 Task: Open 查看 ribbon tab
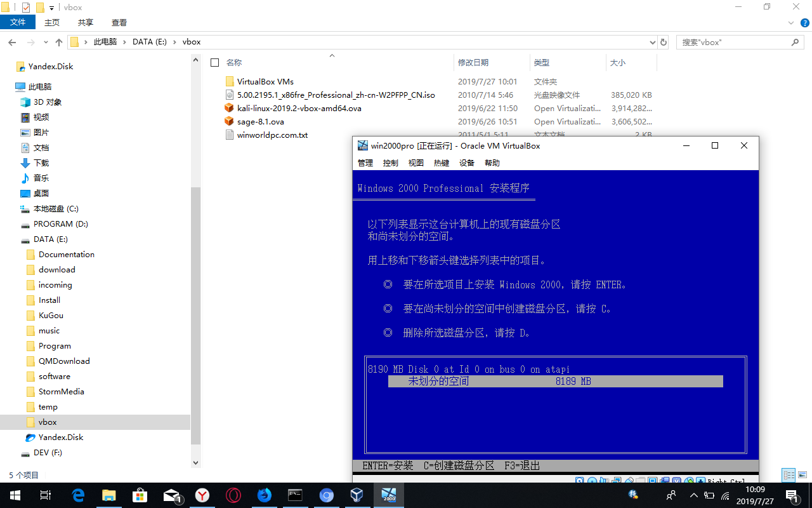119,22
